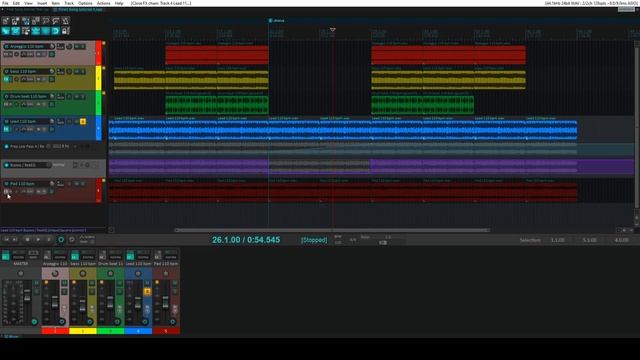Screen dimensions: 640x360
Task: Click the Bass mixer volume fader
Action: click(82, 305)
